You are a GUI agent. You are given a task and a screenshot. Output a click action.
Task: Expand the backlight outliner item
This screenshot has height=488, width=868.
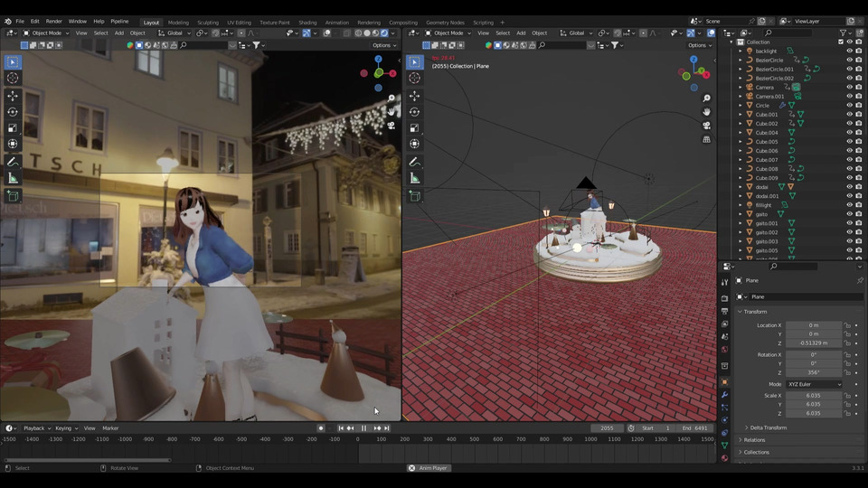(741, 51)
